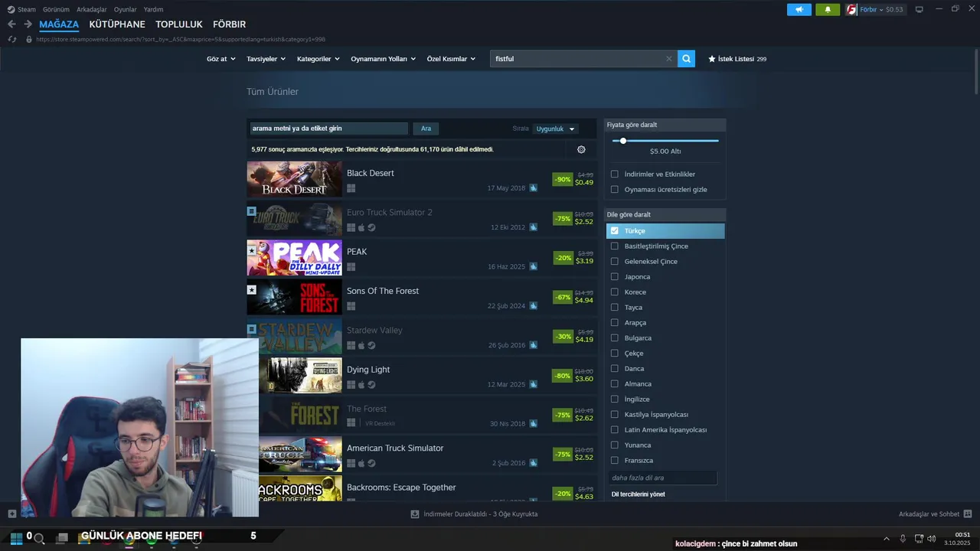Click the review thumbs icon on The Forest row
This screenshot has height=551, width=980.
tap(533, 423)
